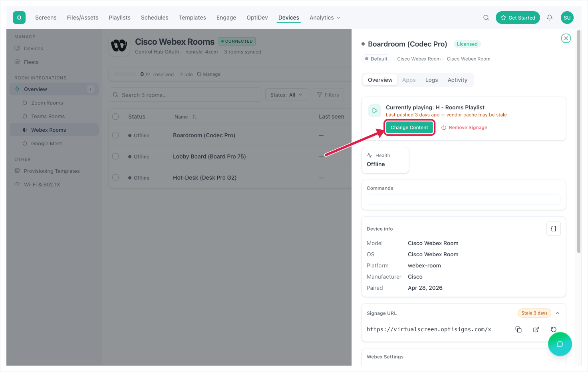
Task: Open search with the magnifier icon
Action: (486, 18)
